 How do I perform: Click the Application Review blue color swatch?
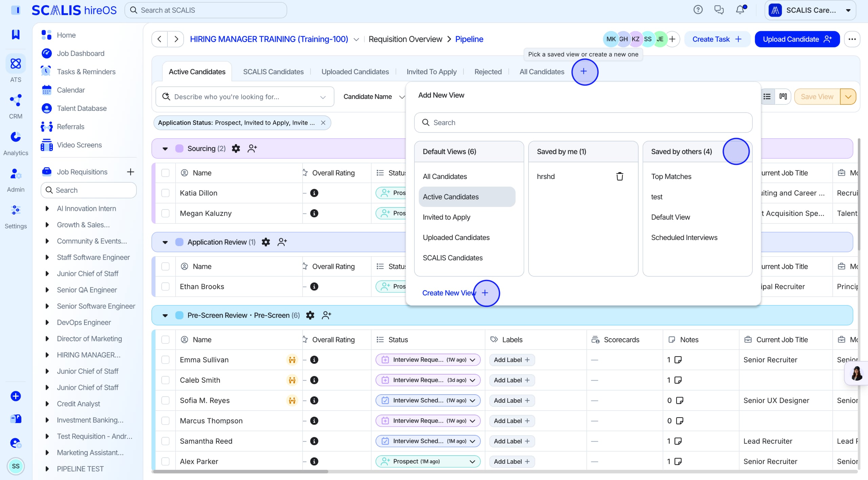tap(179, 242)
